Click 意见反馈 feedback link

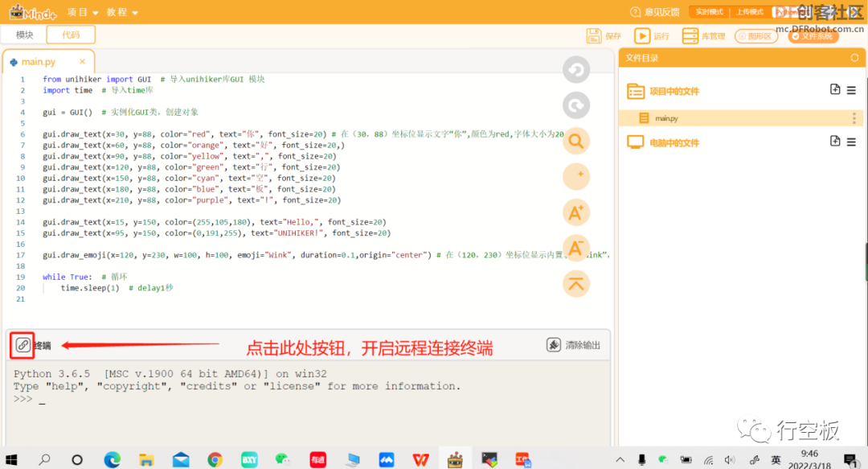[x=655, y=11]
